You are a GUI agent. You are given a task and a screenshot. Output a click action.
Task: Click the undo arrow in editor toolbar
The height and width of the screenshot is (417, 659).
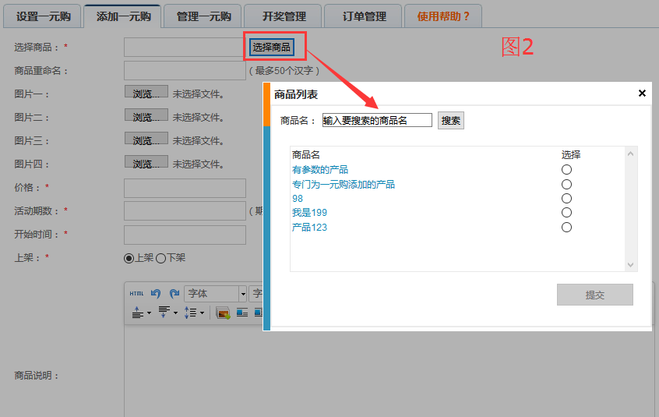[157, 293]
